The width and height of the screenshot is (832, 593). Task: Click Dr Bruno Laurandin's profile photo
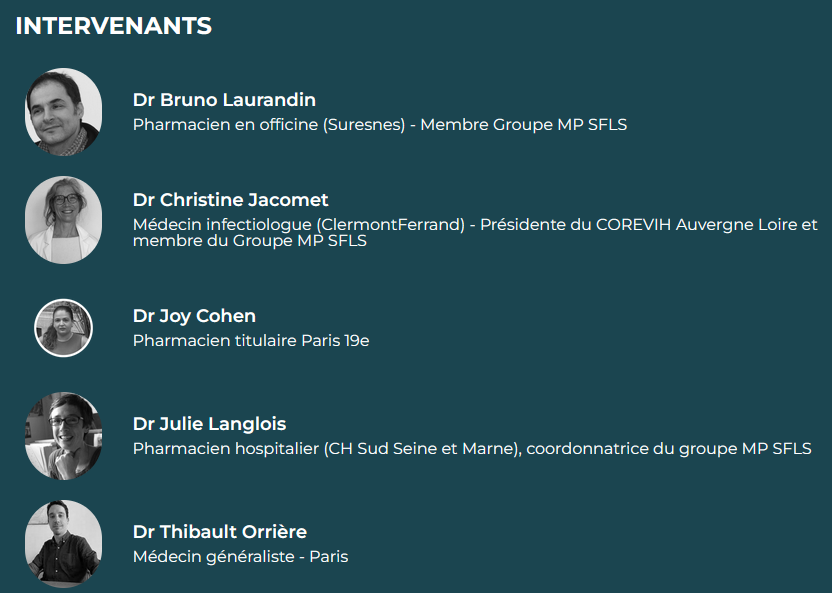point(64,112)
